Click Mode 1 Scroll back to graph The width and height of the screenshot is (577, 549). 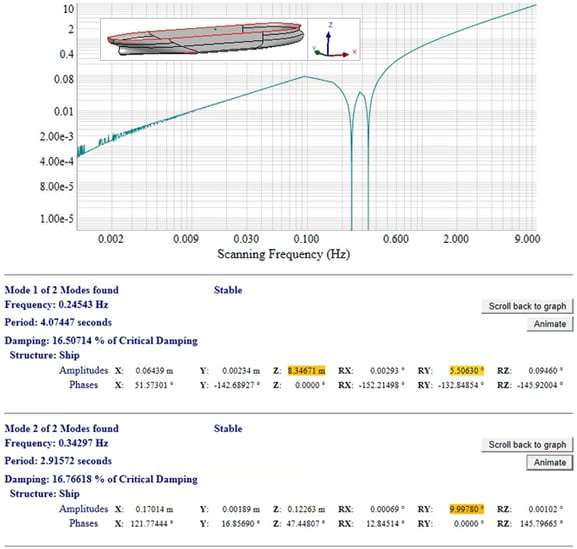point(527,306)
